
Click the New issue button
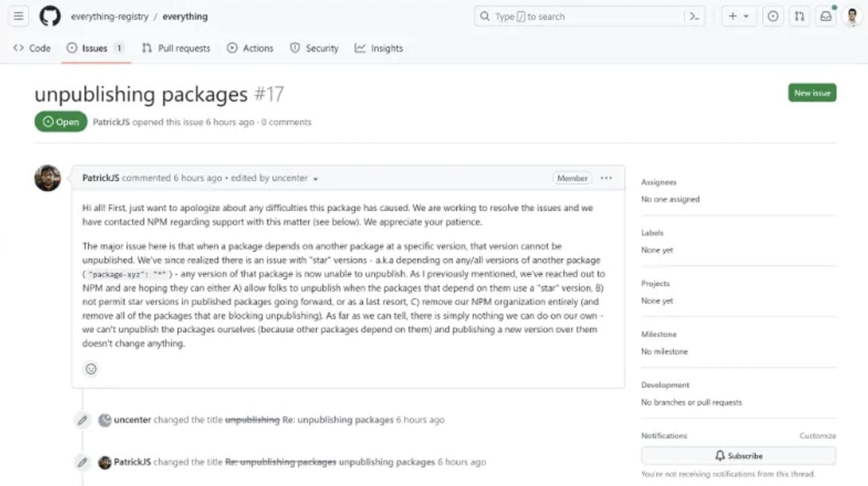pyautogui.click(x=812, y=93)
